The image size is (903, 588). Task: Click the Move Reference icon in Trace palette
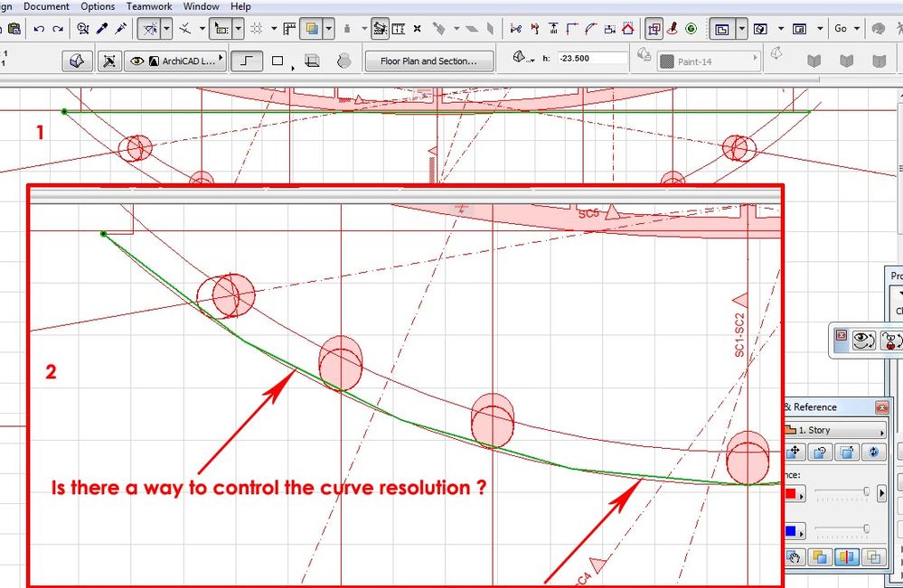point(795,450)
